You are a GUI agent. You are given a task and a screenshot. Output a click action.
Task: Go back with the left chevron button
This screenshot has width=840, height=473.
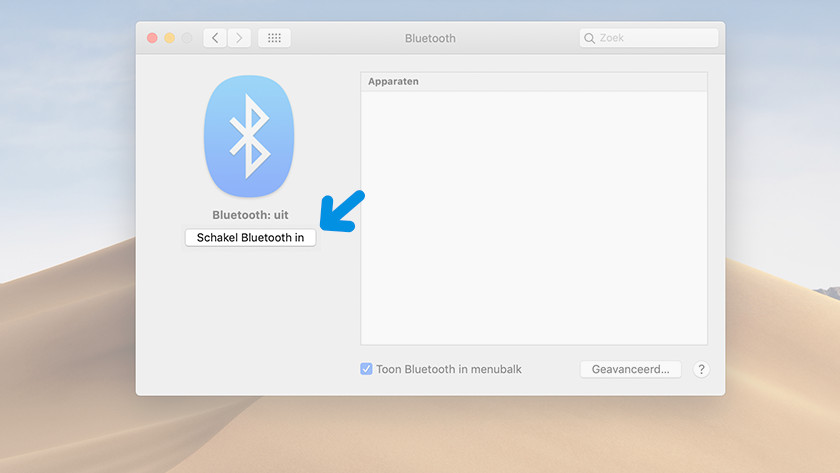[215, 38]
